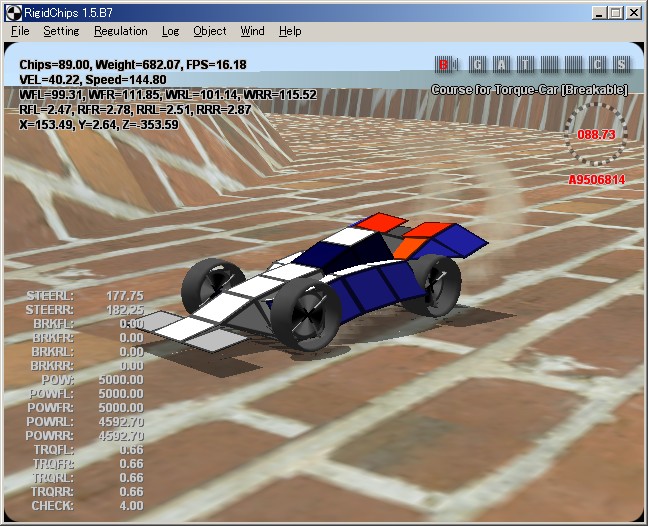This screenshot has height=526, width=648.
Task: Click the car's rear wheel
Action: point(433,285)
